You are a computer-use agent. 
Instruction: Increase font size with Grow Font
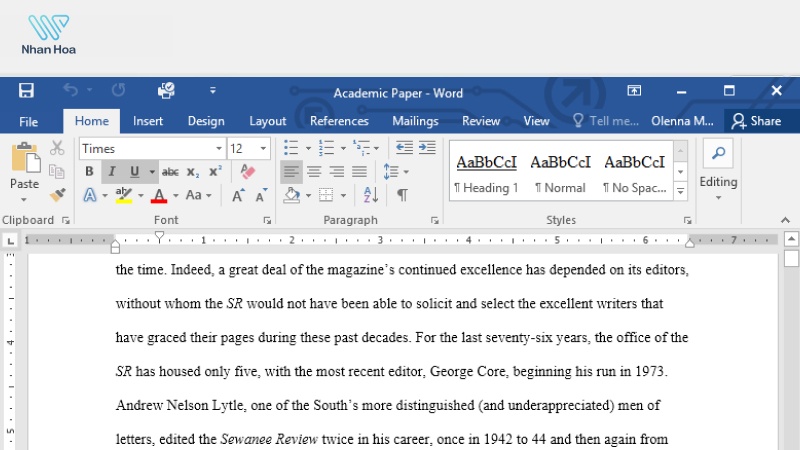pos(238,195)
